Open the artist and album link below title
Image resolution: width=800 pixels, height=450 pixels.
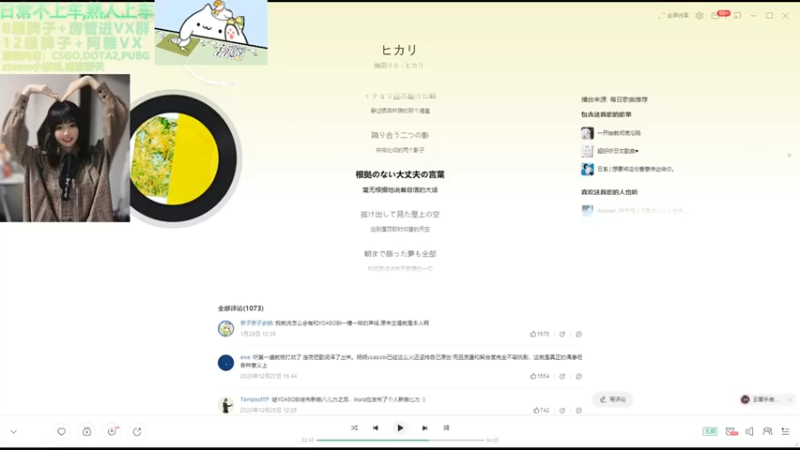pos(399,66)
